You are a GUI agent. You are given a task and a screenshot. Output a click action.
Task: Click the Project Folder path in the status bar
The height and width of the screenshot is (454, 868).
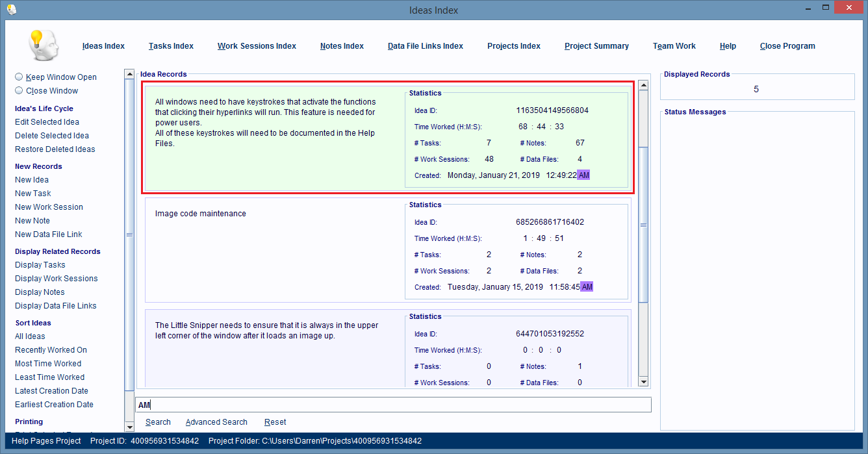point(315,441)
